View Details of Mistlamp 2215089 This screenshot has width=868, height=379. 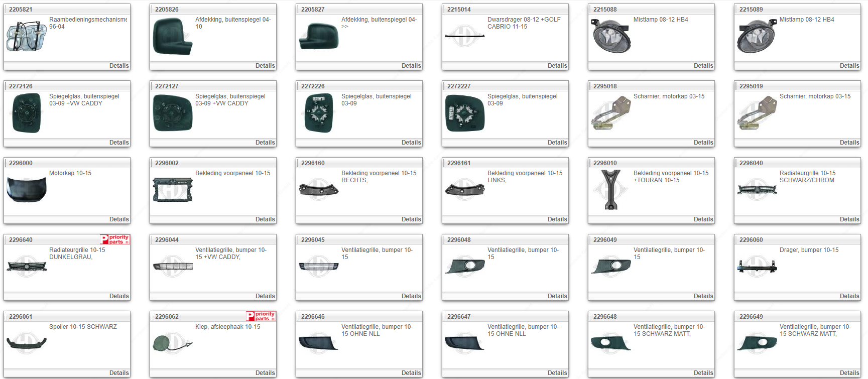coord(849,66)
